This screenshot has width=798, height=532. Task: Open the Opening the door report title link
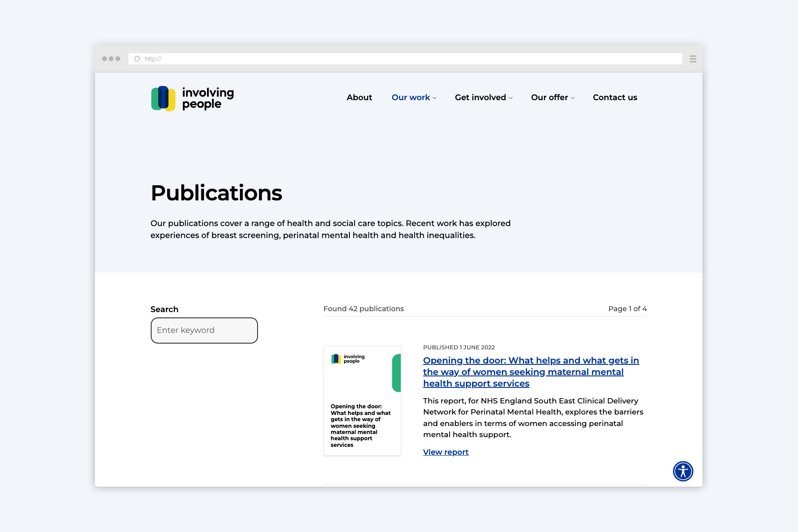[531, 372]
